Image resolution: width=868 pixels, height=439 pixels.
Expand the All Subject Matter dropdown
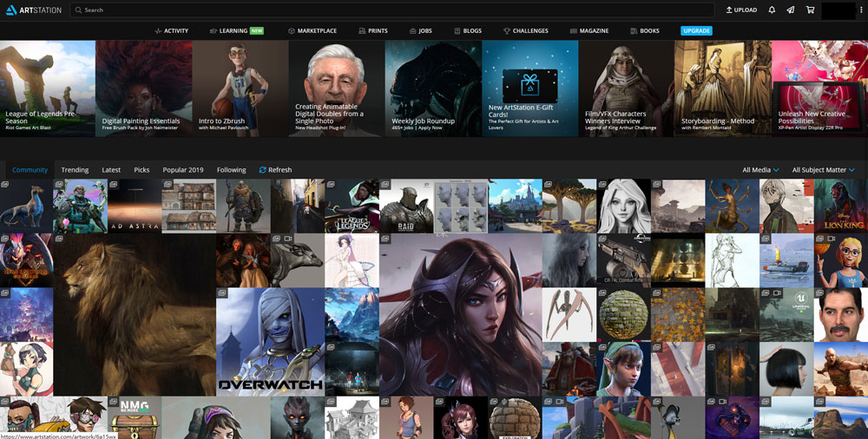[823, 170]
